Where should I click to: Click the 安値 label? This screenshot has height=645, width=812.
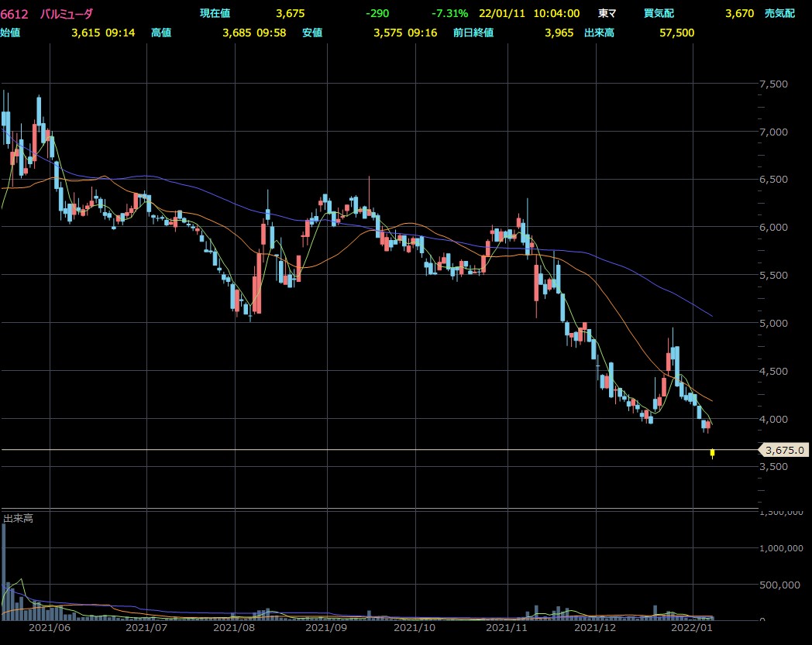point(312,33)
